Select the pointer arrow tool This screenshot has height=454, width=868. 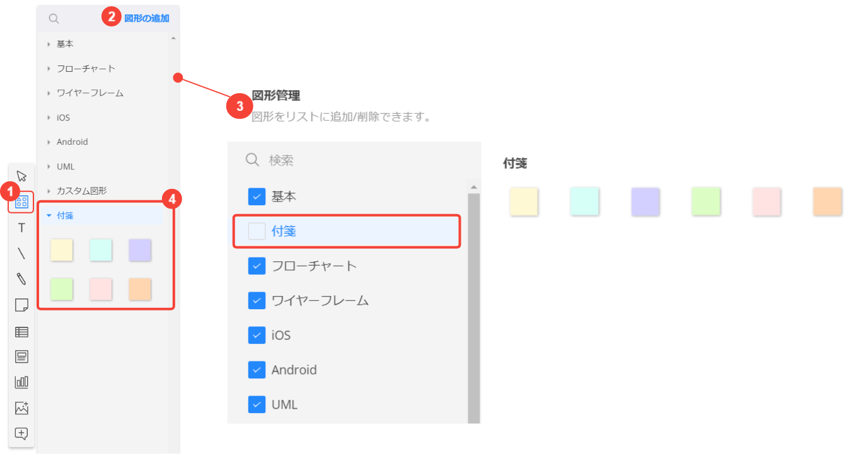pyautogui.click(x=21, y=176)
